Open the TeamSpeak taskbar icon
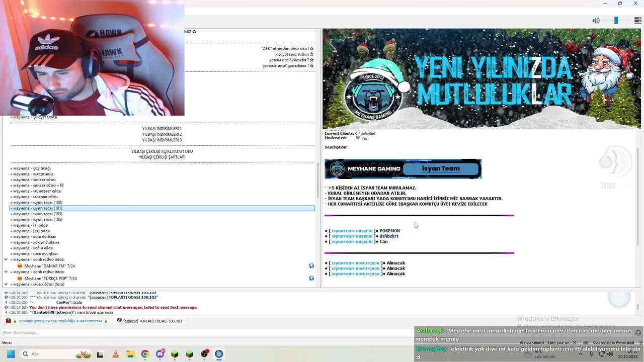Viewport: 644px width, 362px height. (219, 354)
